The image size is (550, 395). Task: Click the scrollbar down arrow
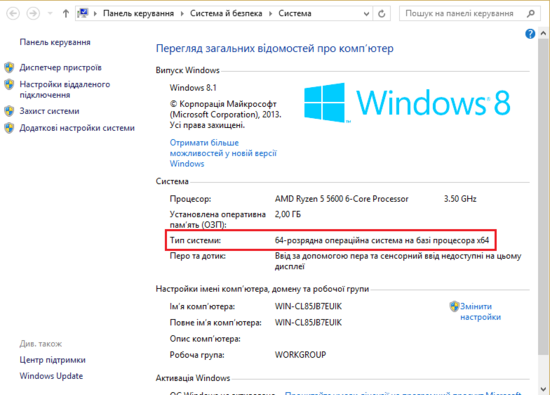pyautogui.click(x=543, y=389)
